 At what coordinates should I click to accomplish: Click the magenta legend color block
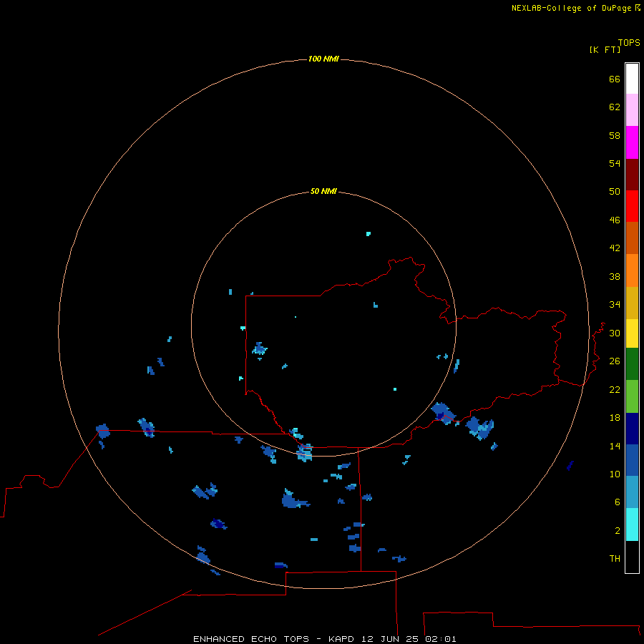(x=632, y=142)
